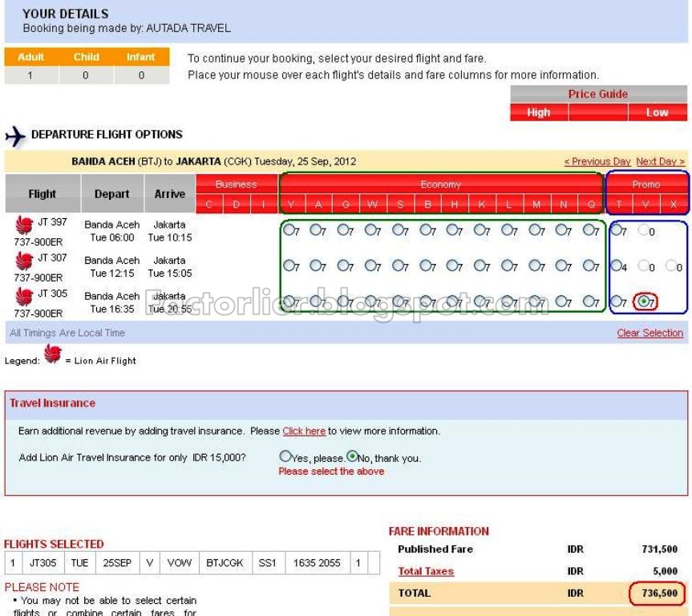
Task: Select Q class fare for flight JT 397
Action: click(589, 229)
